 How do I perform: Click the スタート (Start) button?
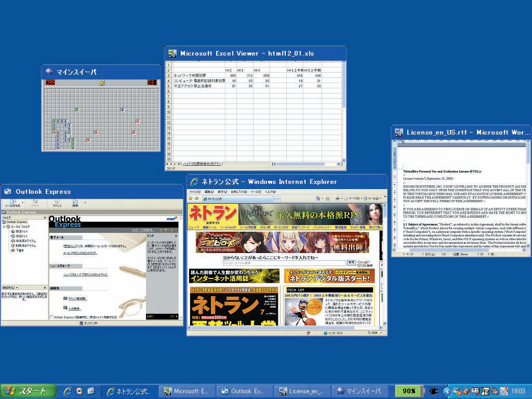coord(28,391)
